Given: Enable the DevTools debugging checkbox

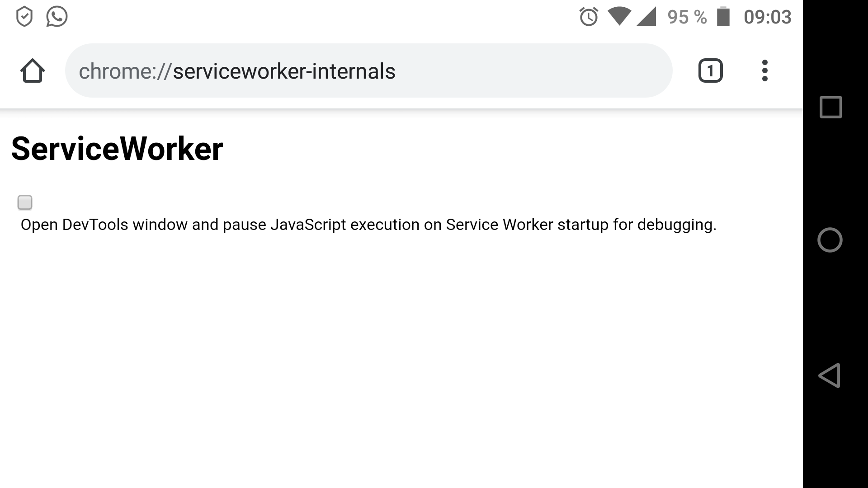Looking at the screenshot, I should pyautogui.click(x=25, y=202).
